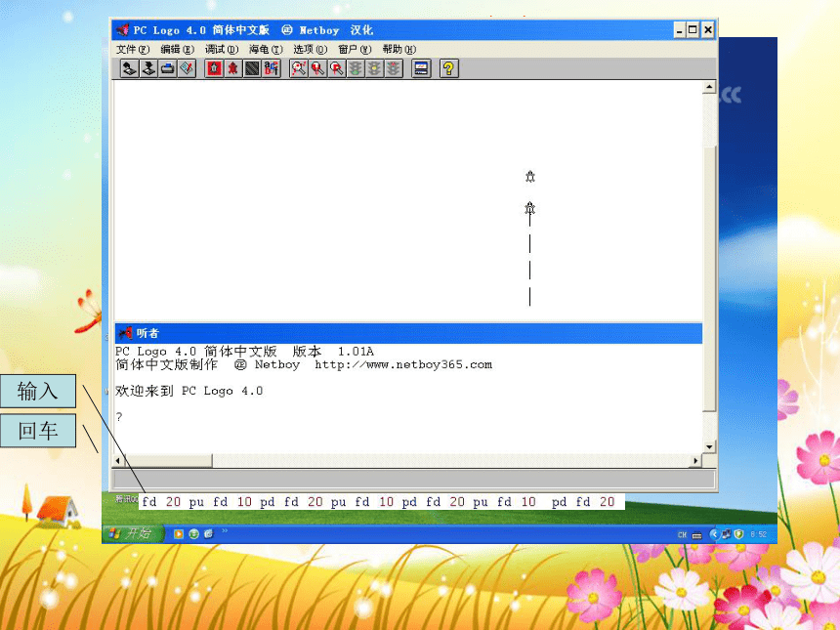Click the load file icon starting the toolbar
Viewport: 840px width, 630px height.
coord(129,68)
